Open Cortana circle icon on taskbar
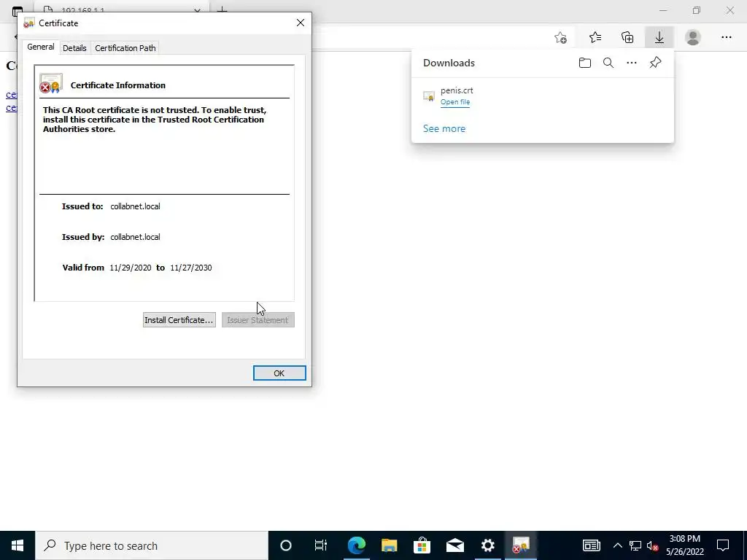This screenshot has width=747, height=560. click(x=286, y=545)
